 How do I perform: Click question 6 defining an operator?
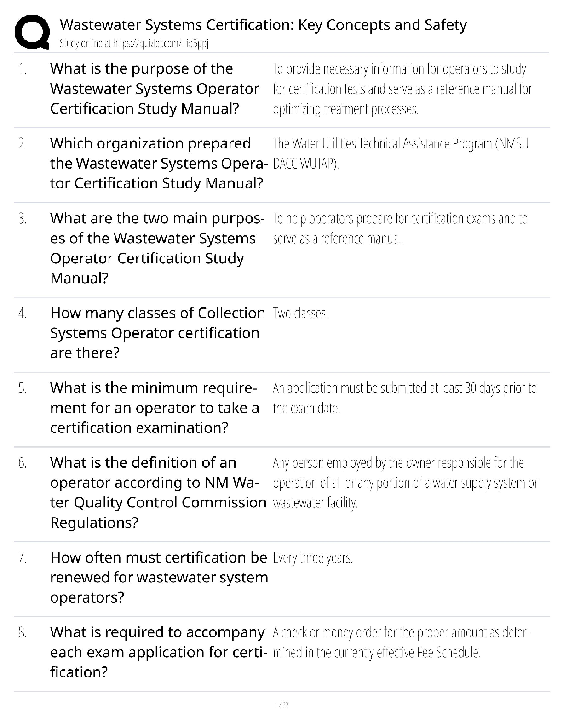[x=158, y=492]
